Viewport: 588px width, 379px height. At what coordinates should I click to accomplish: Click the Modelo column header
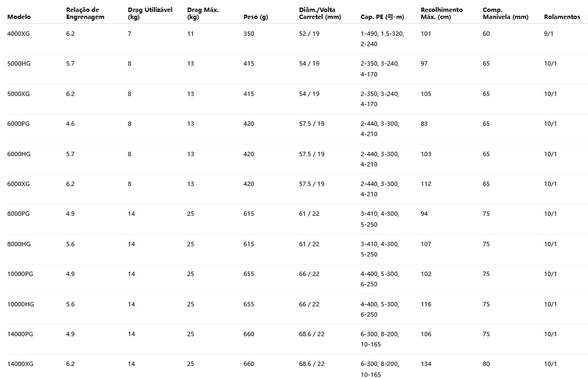tap(19, 17)
